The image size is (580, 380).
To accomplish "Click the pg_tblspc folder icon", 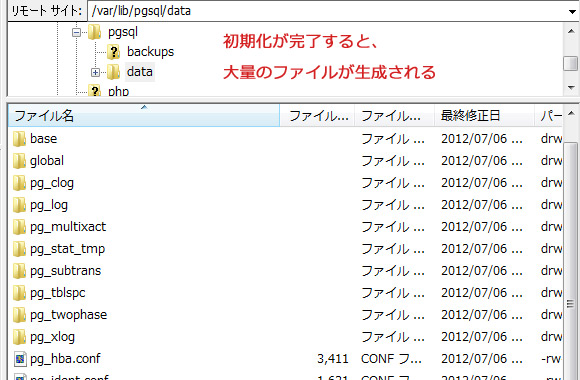I will pyautogui.click(x=19, y=293).
